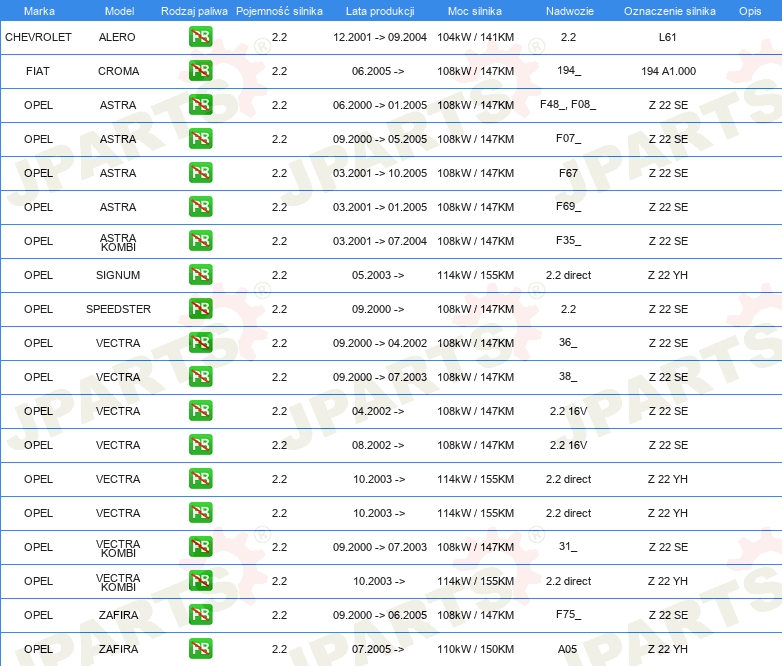Click the Marka column header

point(39,11)
